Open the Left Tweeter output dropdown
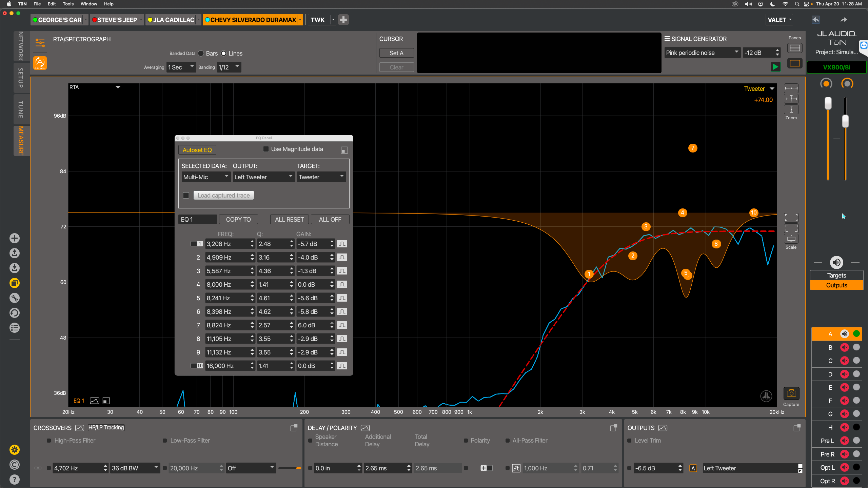The image size is (868, 488). click(263, 177)
